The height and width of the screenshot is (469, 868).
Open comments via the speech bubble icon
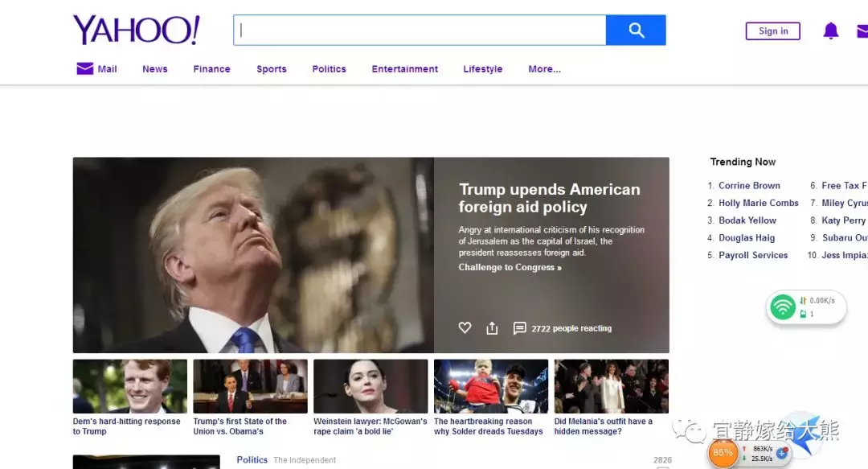(519, 327)
